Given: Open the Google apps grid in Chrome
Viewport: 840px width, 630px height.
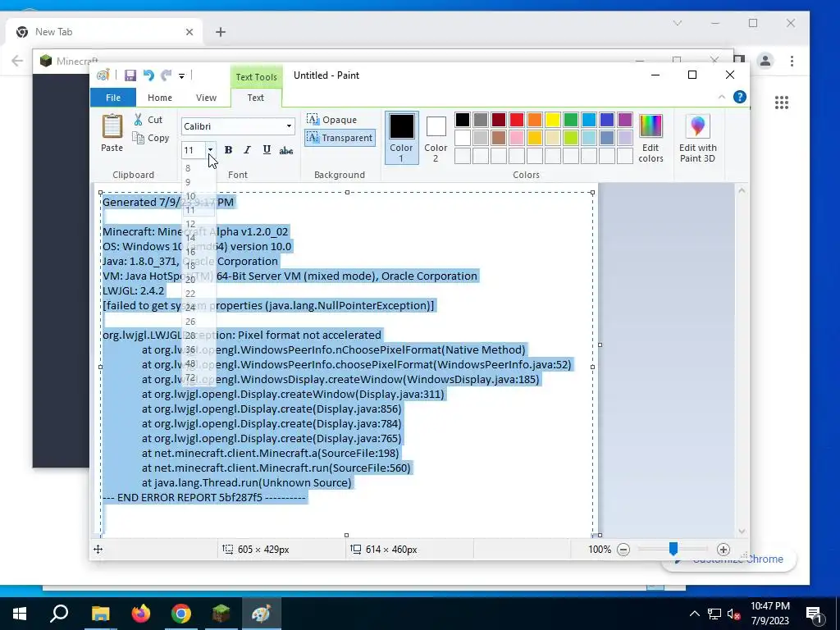Looking at the screenshot, I should tap(782, 103).
